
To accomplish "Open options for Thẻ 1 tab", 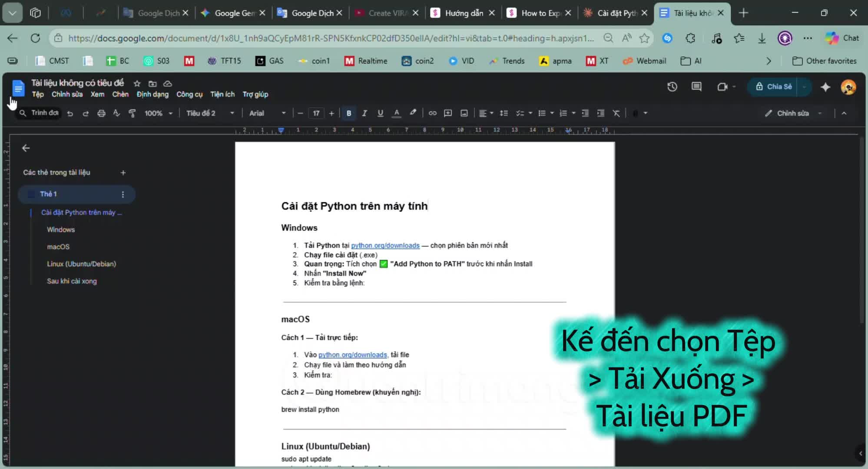I will point(123,194).
